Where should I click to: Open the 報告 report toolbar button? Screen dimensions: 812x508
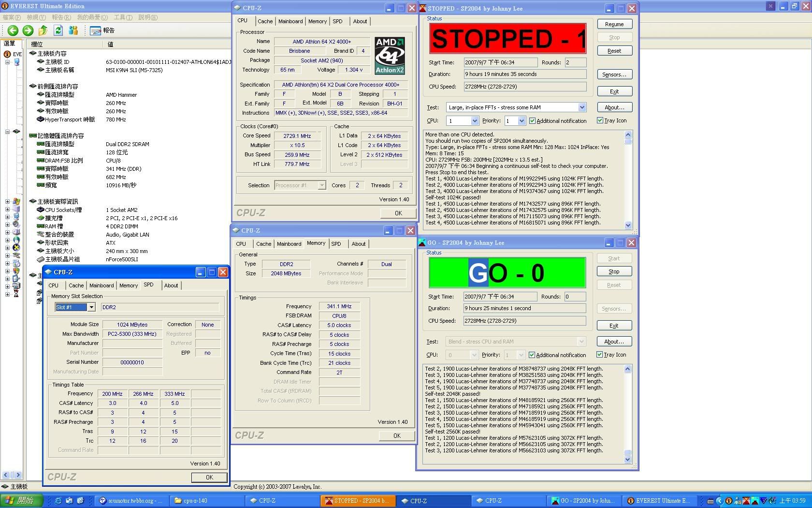(x=102, y=30)
